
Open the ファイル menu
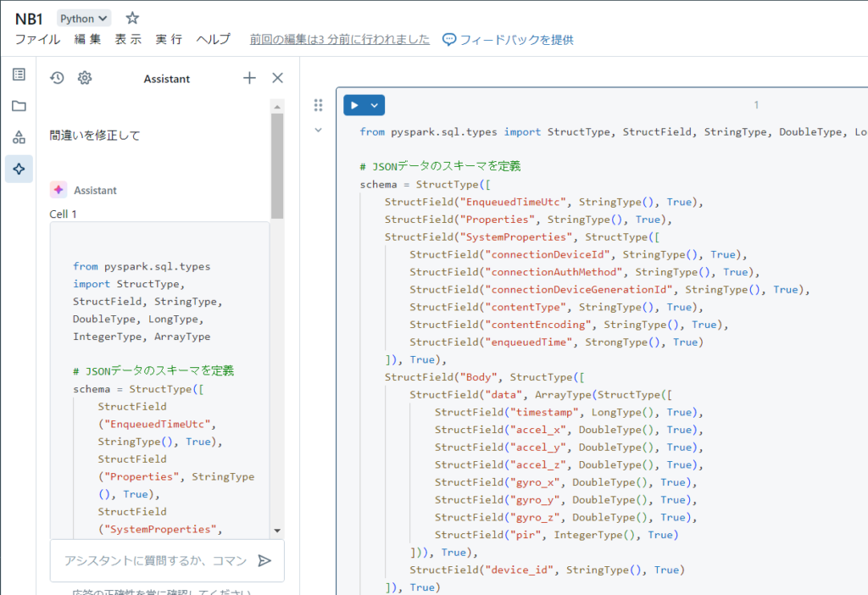coord(37,39)
